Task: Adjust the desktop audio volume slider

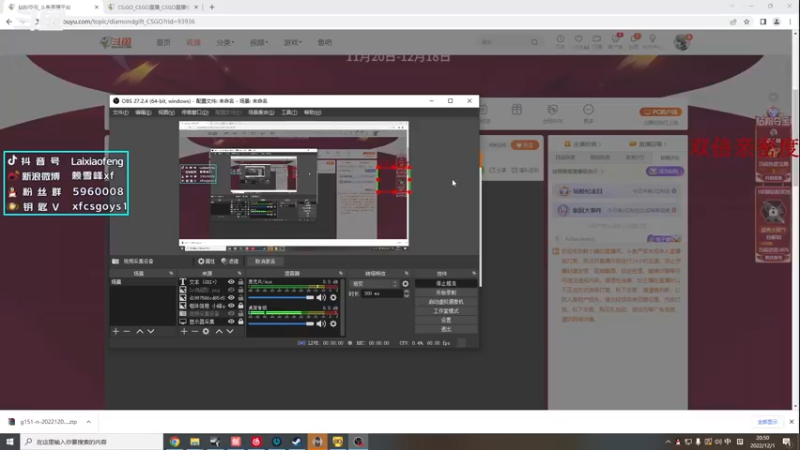Action: [x=281, y=323]
